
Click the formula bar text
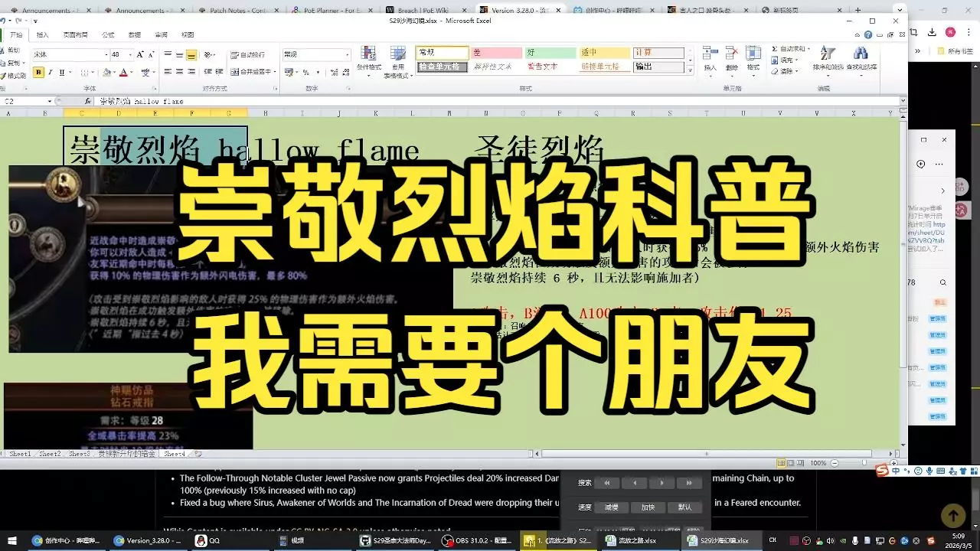(142, 101)
